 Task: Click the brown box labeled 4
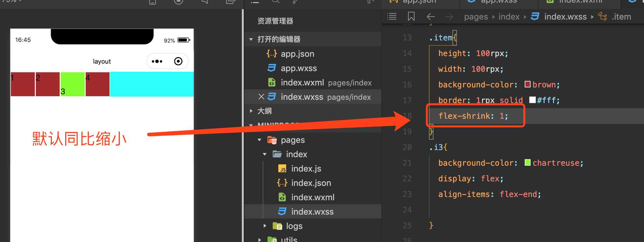point(97,84)
